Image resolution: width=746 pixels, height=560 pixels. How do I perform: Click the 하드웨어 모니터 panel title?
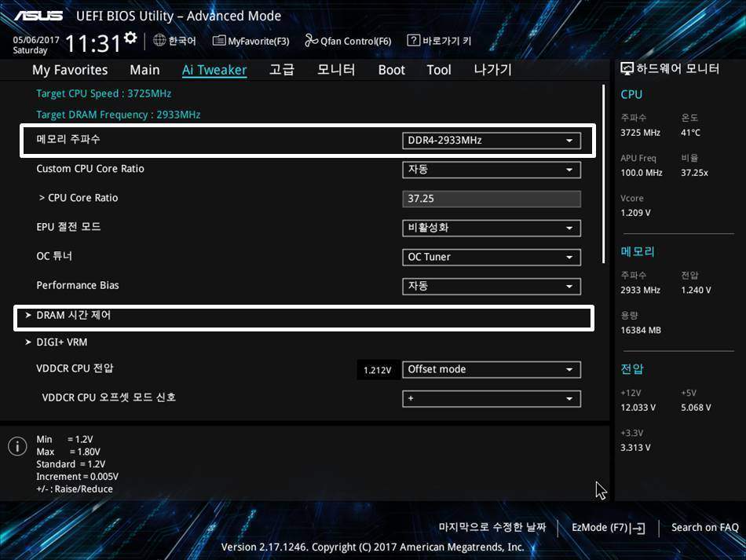click(678, 69)
